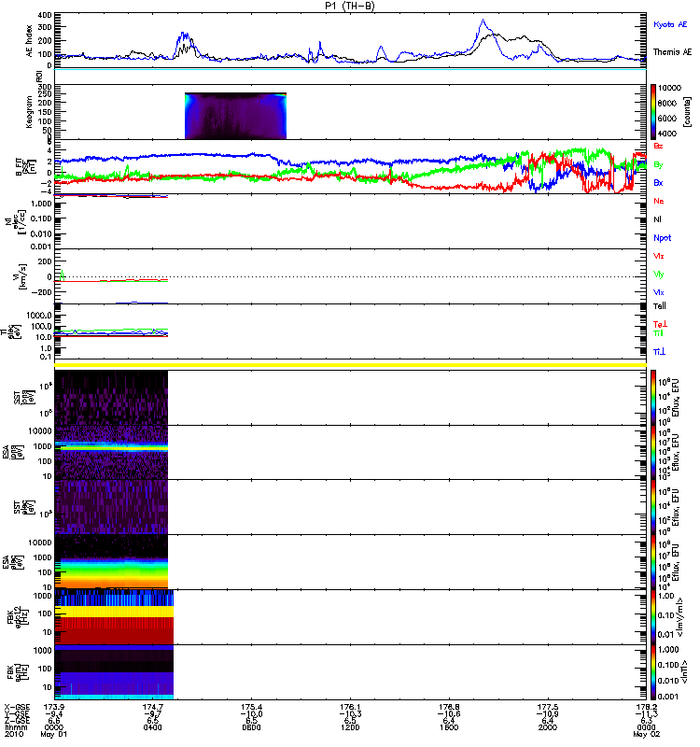Select the Themis AE legend label
700x747 pixels.
coord(672,52)
